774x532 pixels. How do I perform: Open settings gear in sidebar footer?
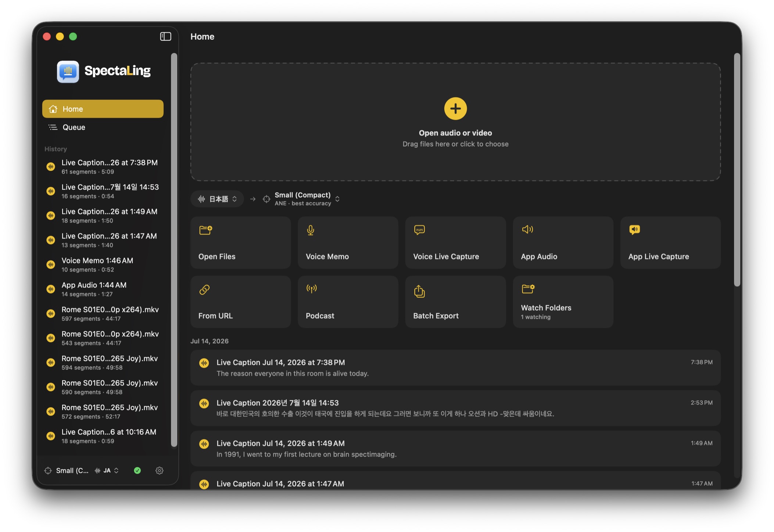click(159, 470)
